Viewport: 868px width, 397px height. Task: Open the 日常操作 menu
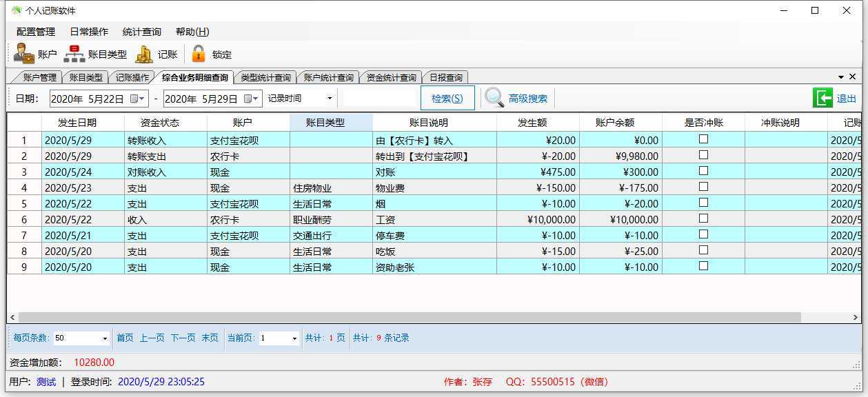tap(89, 32)
